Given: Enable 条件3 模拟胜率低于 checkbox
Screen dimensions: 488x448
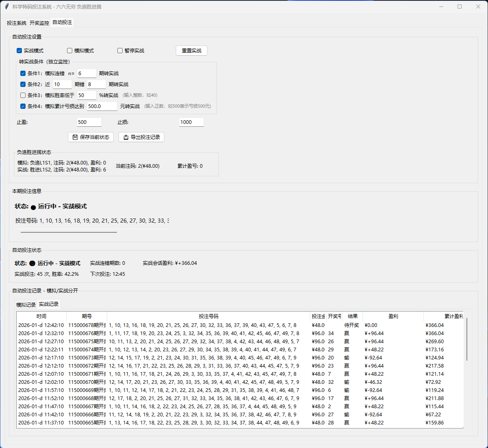Looking at the screenshot, I should [23, 95].
